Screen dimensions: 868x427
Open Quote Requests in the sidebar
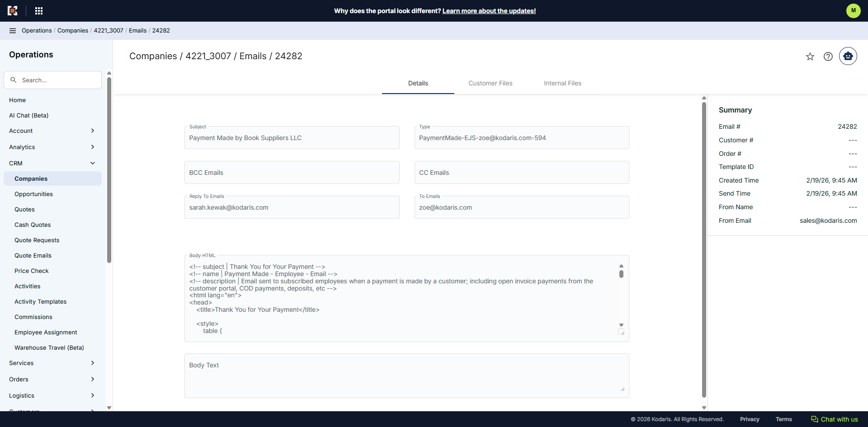pos(52,240)
